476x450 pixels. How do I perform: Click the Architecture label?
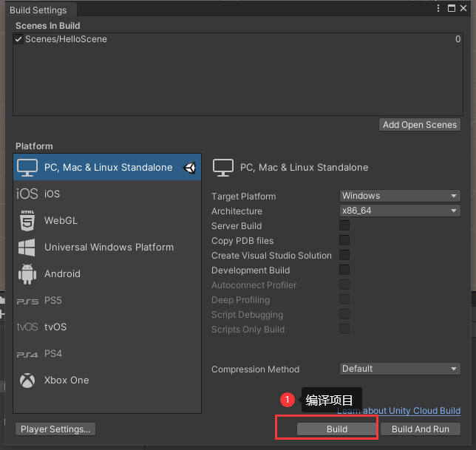237,211
